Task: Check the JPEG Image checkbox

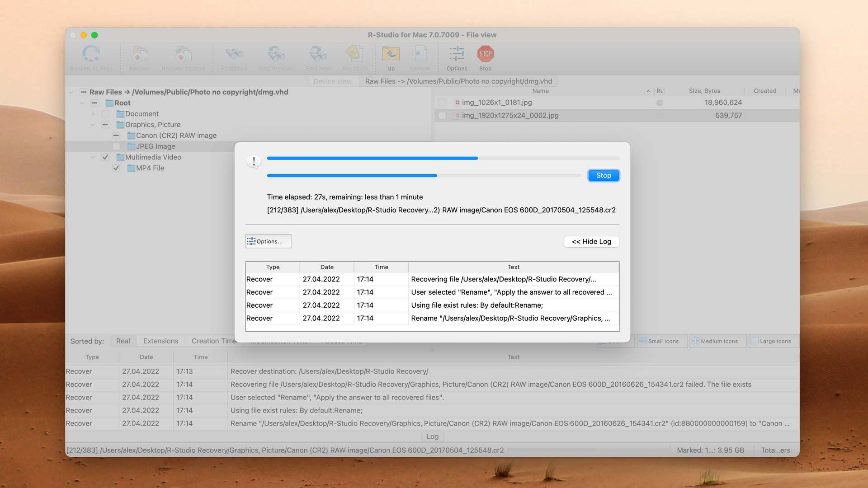Action: [116, 146]
